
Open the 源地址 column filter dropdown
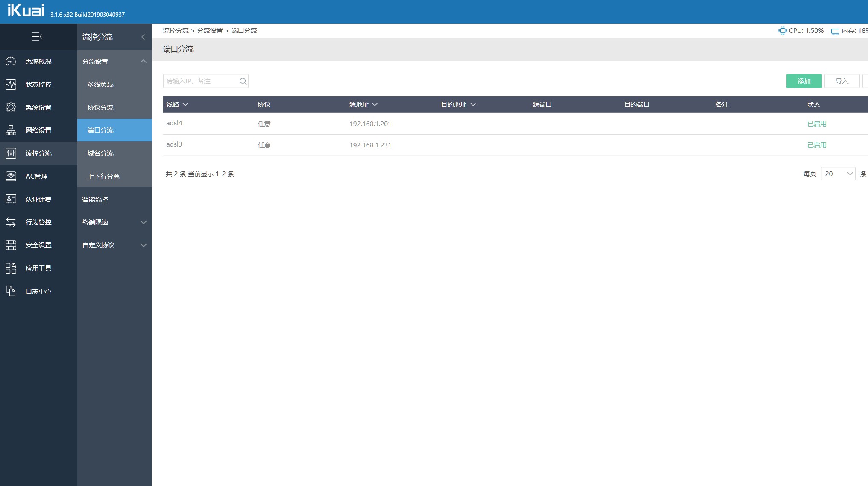(375, 105)
